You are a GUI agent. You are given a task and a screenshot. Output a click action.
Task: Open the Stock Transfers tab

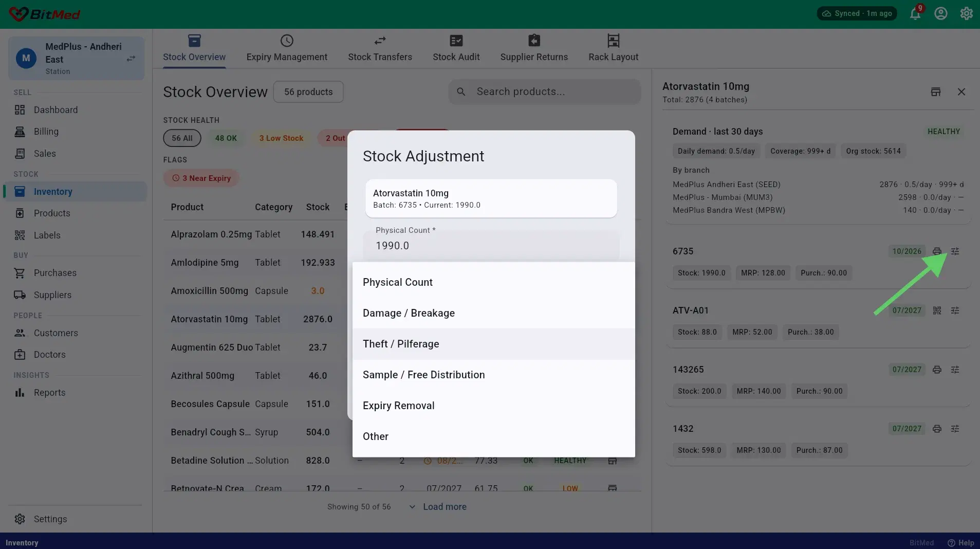pos(380,48)
